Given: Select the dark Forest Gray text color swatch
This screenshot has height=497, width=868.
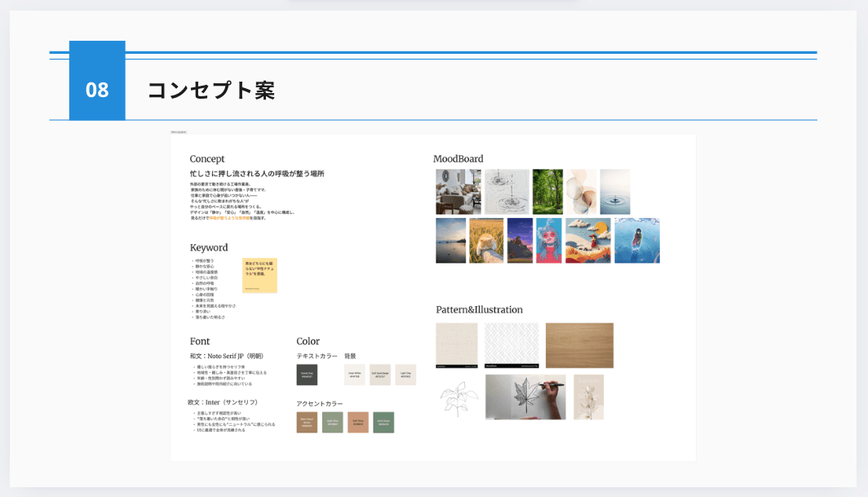Looking at the screenshot, I should (x=307, y=375).
